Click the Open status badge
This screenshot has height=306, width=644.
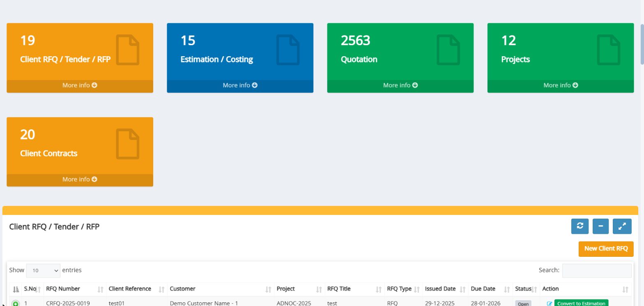click(523, 304)
